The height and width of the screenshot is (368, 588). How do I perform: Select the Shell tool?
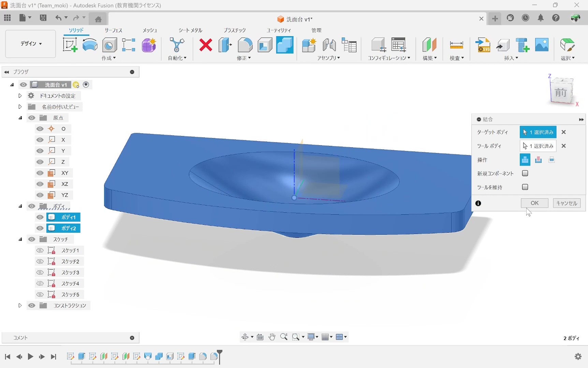(265, 45)
